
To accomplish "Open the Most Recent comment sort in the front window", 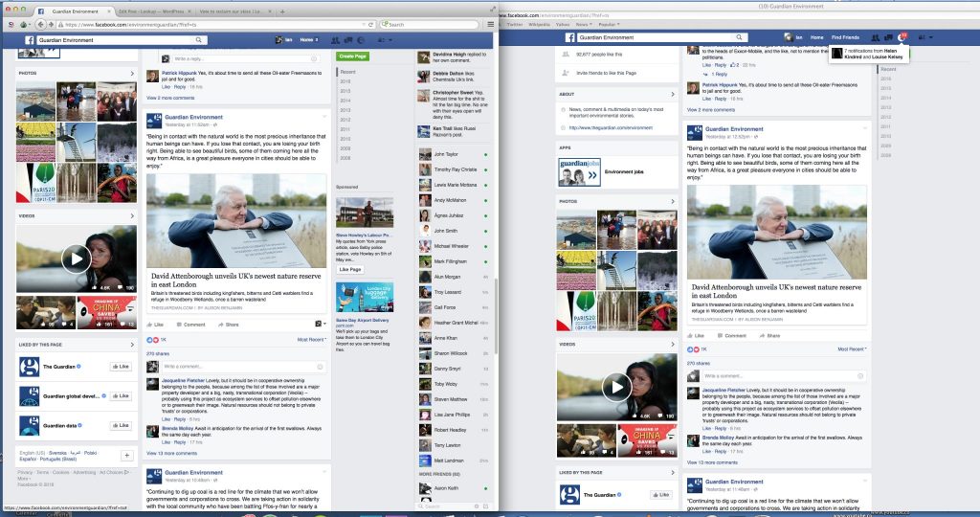I will [x=311, y=340].
